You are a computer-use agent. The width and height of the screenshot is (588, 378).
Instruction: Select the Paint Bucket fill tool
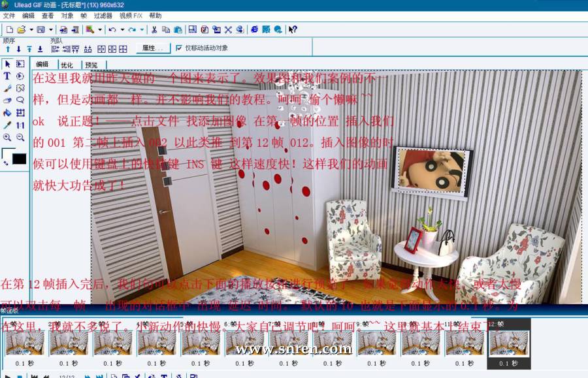tap(7, 113)
